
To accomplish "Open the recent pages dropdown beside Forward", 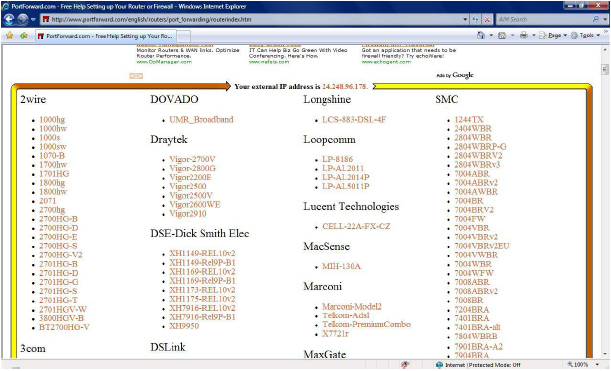I will pos(34,19).
